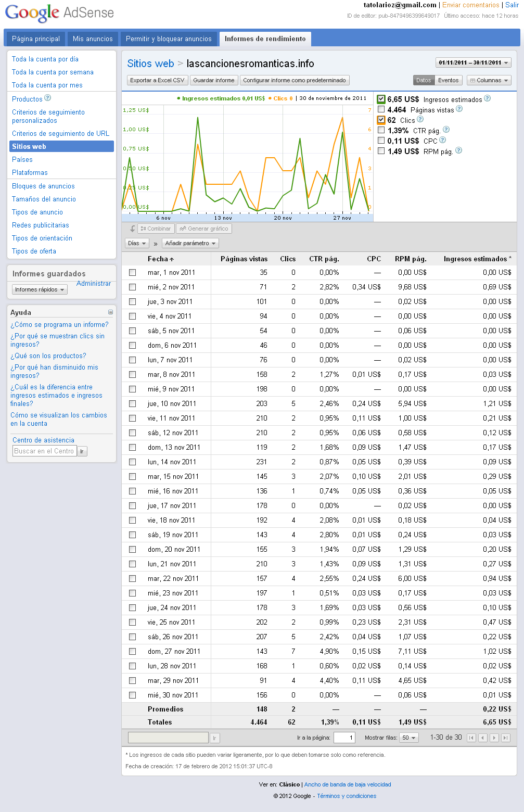Open the Días dropdown
Screen dimensions: 524x812
coord(137,243)
